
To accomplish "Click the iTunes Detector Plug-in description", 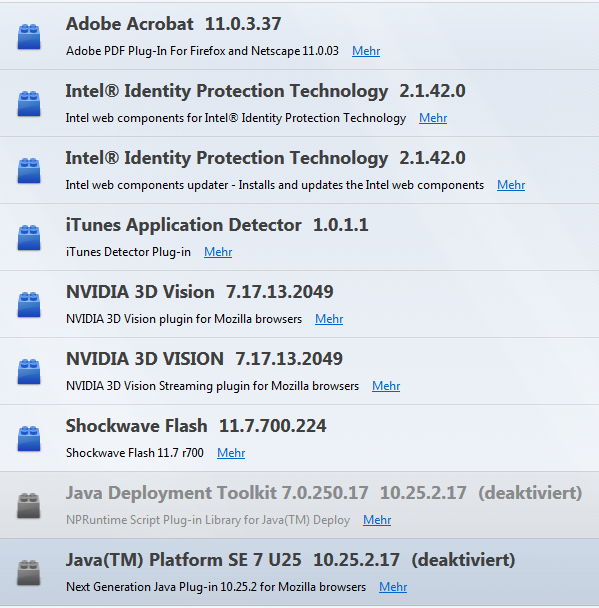I will [128, 252].
